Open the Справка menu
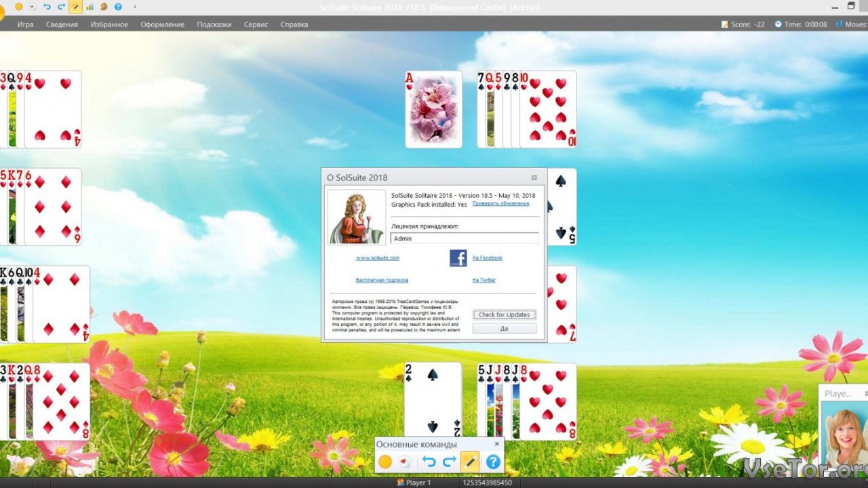This screenshot has width=868, height=488. (x=294, y=24)
